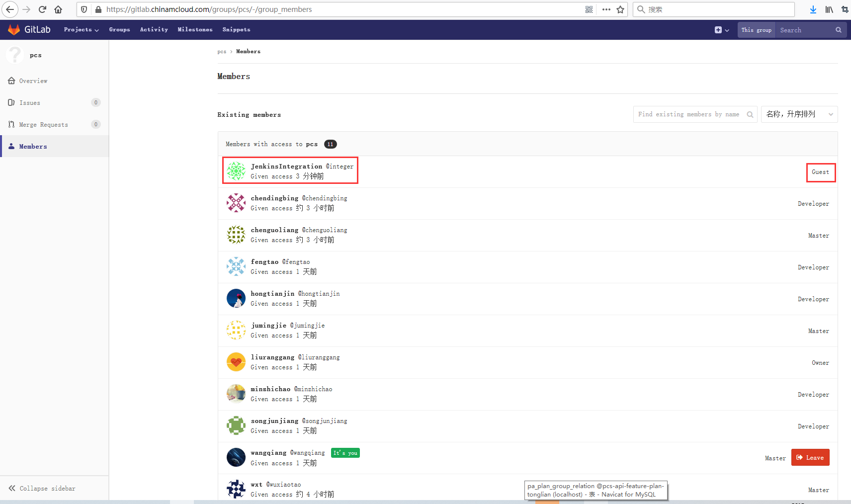Collapse the sidebar

[x=42, y=489]
